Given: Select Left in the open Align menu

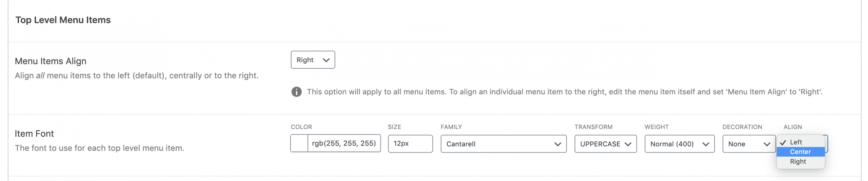Looking at the screenshot, I should coord(796,142).
